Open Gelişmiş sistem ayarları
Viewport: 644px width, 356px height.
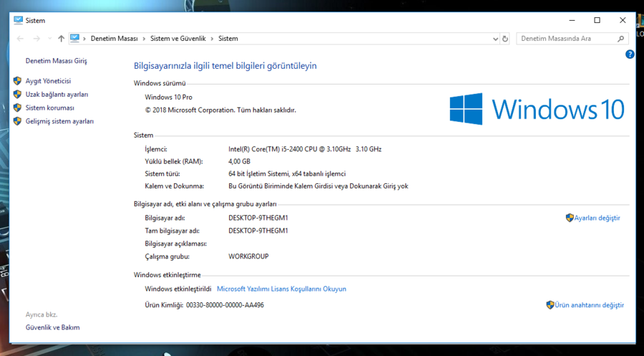(59, 121)
